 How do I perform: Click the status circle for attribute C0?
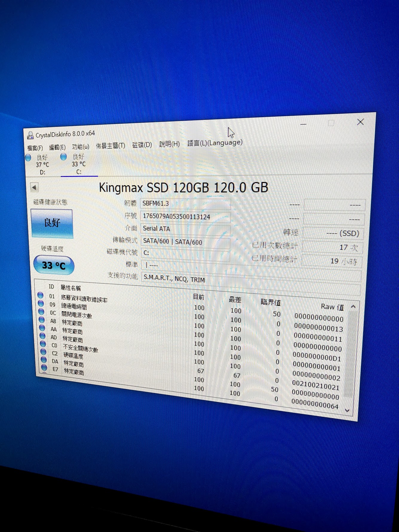pyautogui.click(x=43, y=344)
